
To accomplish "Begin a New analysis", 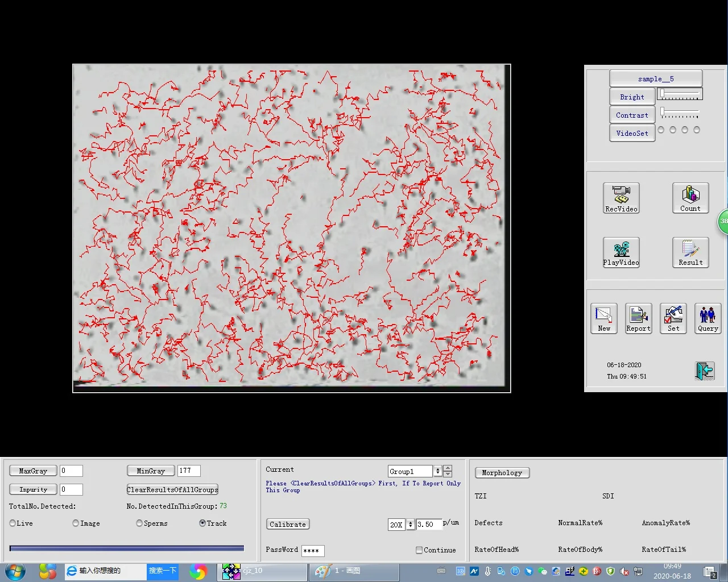I will [x=603, y=318].
